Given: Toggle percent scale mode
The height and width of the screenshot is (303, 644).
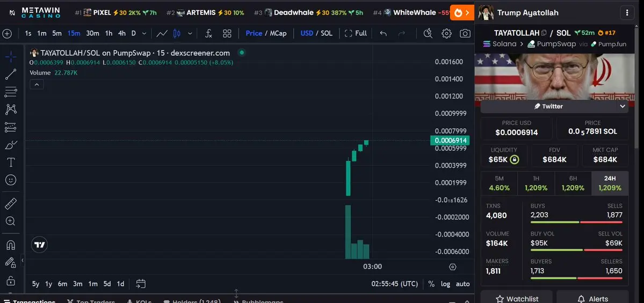Looking at the screenshot, I should [x=431, y=284].
